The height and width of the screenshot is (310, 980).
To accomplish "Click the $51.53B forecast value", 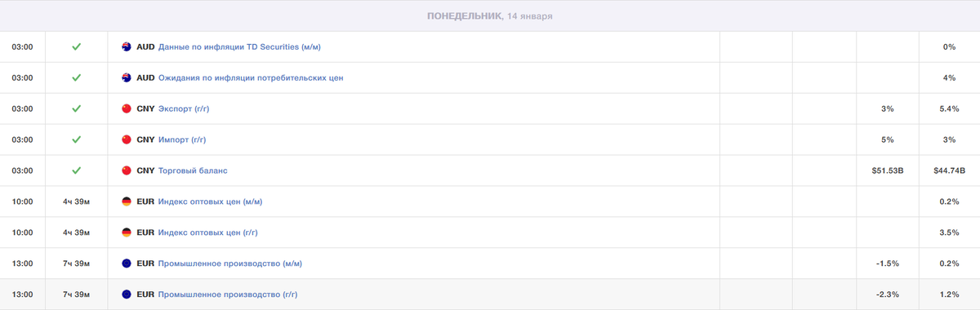I will (888, 171).
